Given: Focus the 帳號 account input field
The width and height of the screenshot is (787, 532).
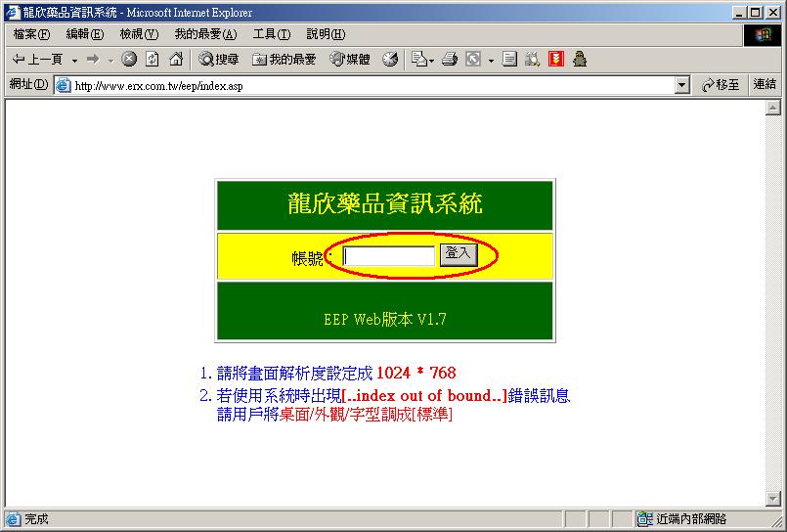Looking at the screenshot, I should point(388,256).
